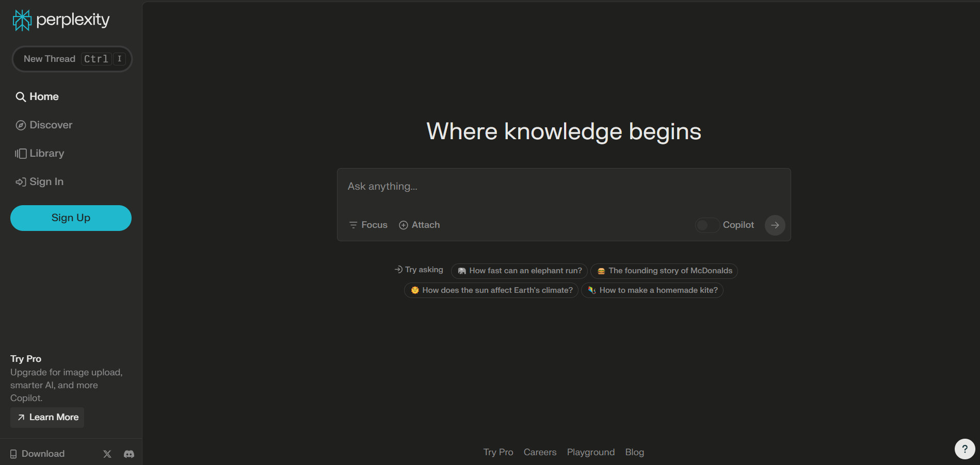The width and height of the screenshot is (980, 465).
Task: Open Perplexity's X profile icon
Action: [107, 454]
